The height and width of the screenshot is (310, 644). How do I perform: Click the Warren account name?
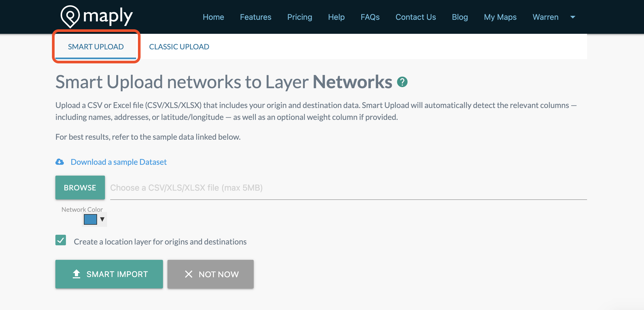(545, 17)
